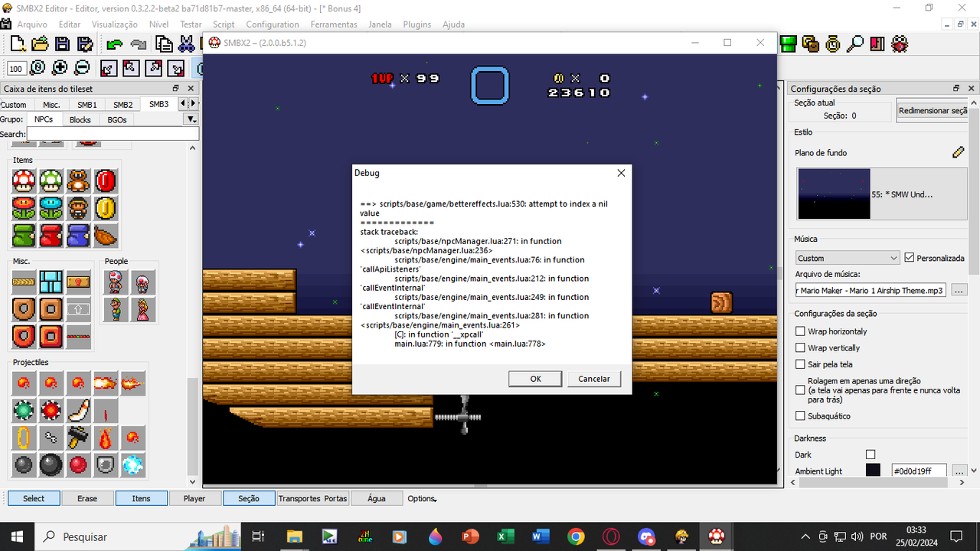Switch to the SMB1 tileset tab
The width and height of the screenshot is (980, 551).
click(87, 105)
